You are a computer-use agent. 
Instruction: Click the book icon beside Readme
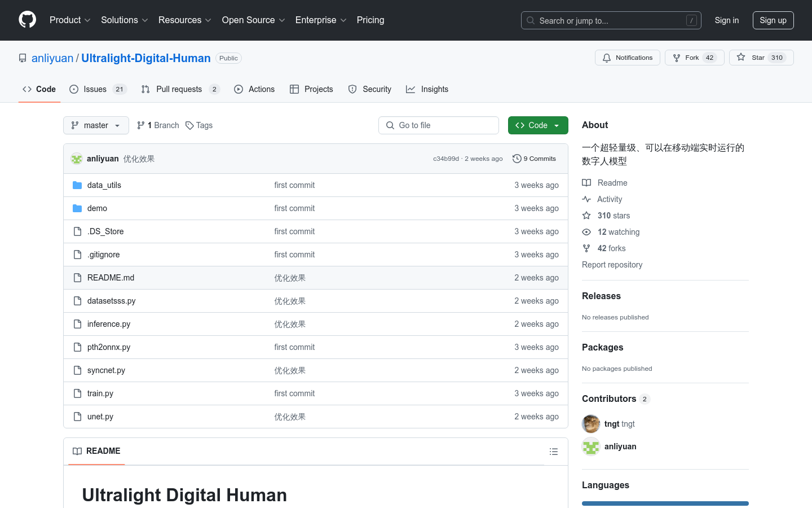tap(586, 183)
